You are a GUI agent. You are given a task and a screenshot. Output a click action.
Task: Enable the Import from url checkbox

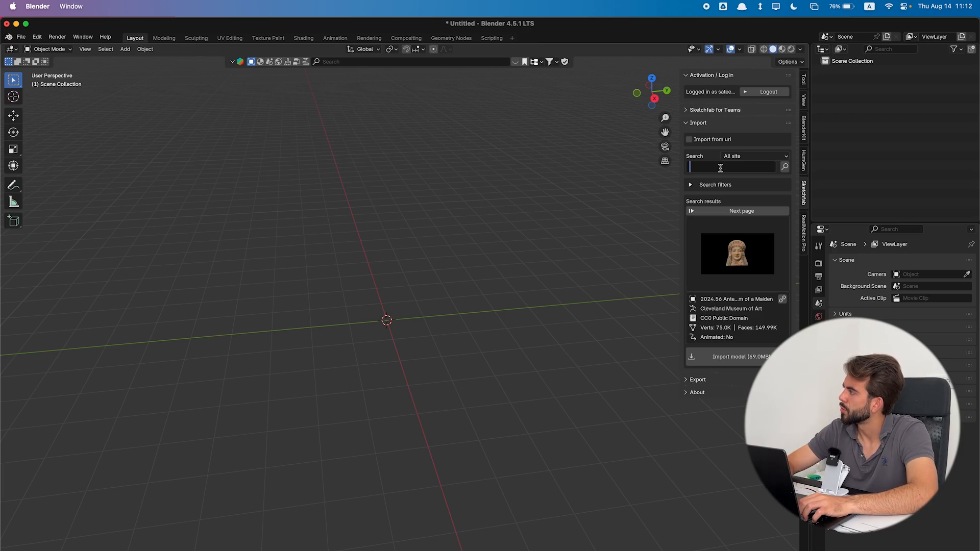pos(689,139)
